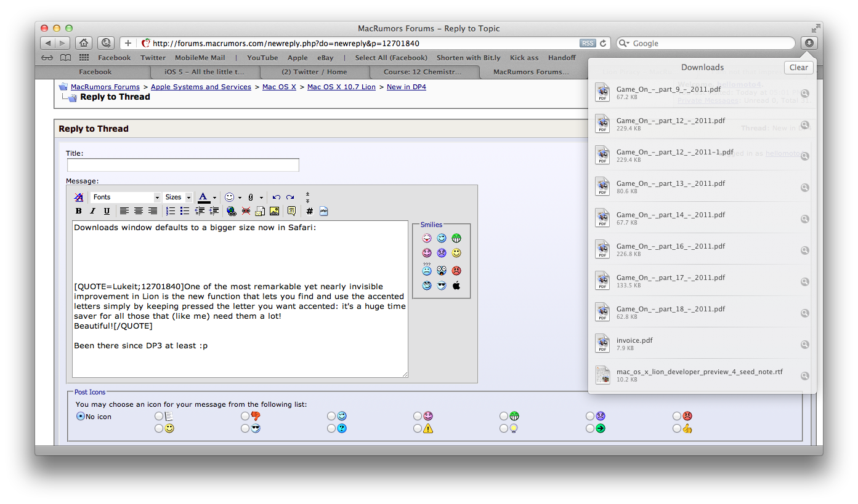
Task: Open 'Shorten with Bit.ly' bookmarklet
Action: [469, 58]
